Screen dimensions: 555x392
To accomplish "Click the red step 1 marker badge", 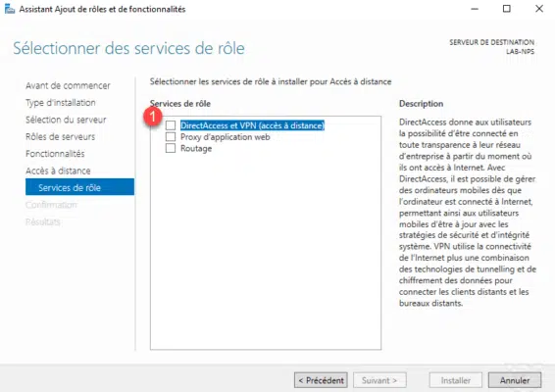I will tap(153, 116).
